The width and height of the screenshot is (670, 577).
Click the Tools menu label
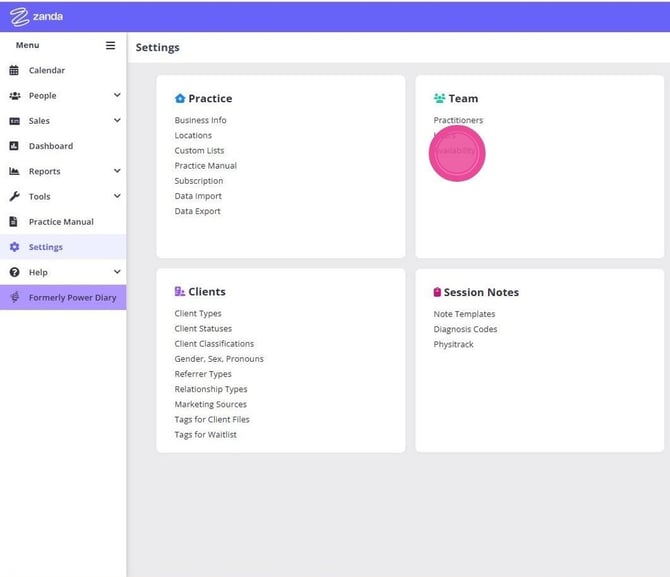click(x=40, y=197)
